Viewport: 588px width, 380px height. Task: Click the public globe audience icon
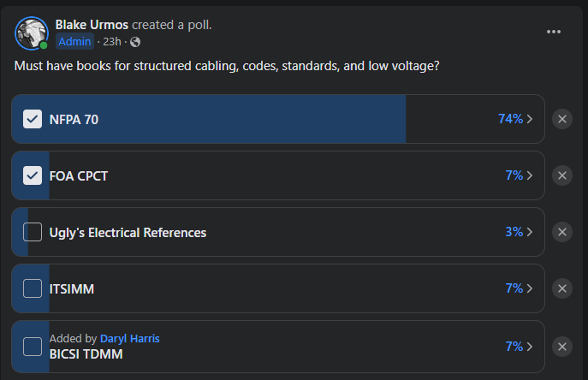[x=135, y=42]
